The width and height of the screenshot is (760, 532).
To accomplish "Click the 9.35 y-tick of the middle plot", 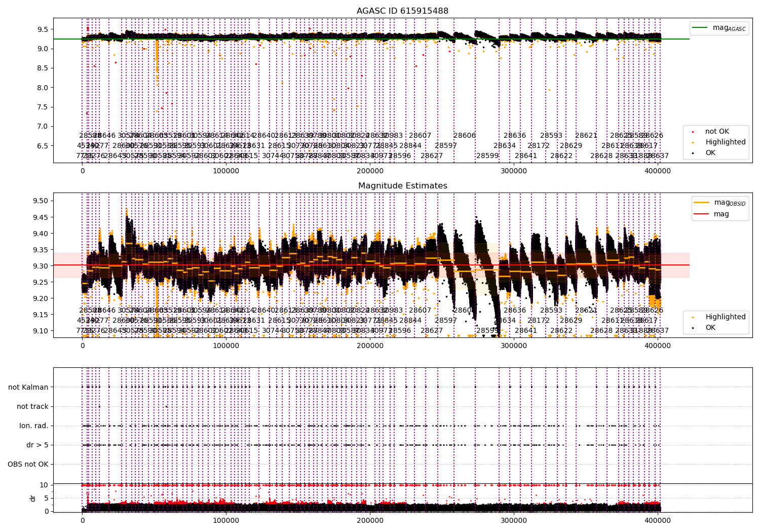I will click(x=41, y=250).
